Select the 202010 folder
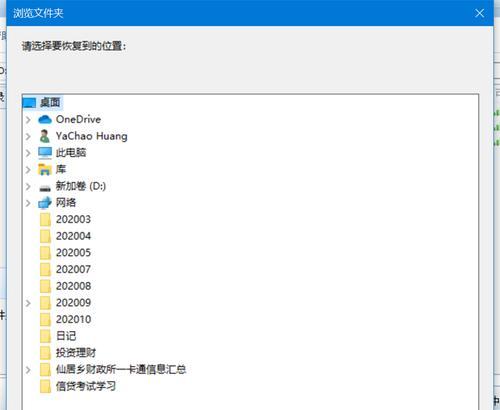 point(65,319)
